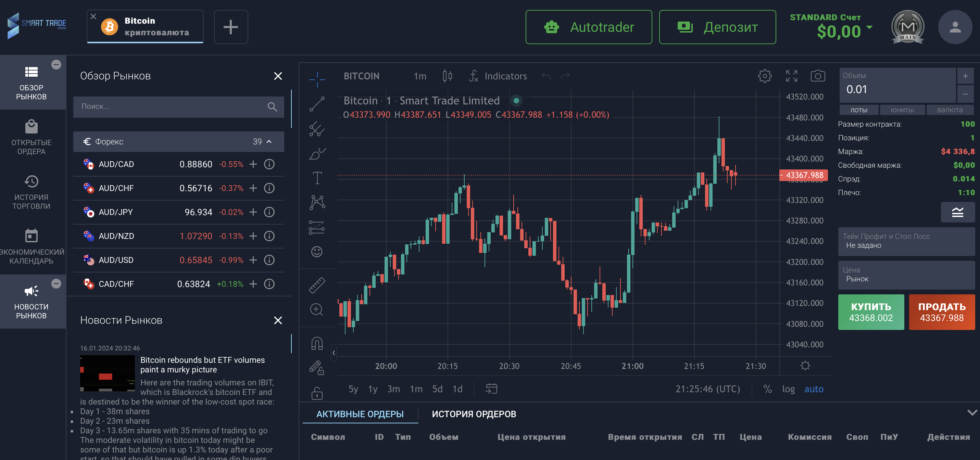
Task: Undo the last chart action
Action: [546, 76]
